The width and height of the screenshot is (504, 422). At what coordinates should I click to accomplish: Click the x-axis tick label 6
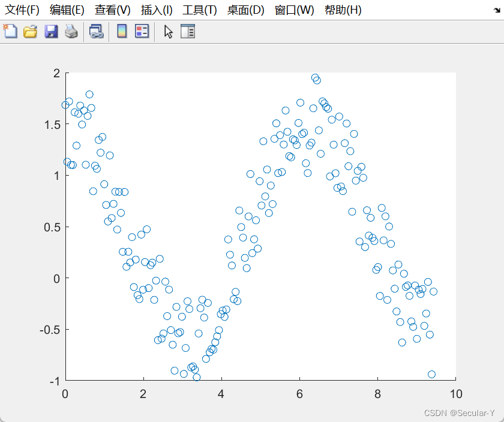click(x=299, y=394)
